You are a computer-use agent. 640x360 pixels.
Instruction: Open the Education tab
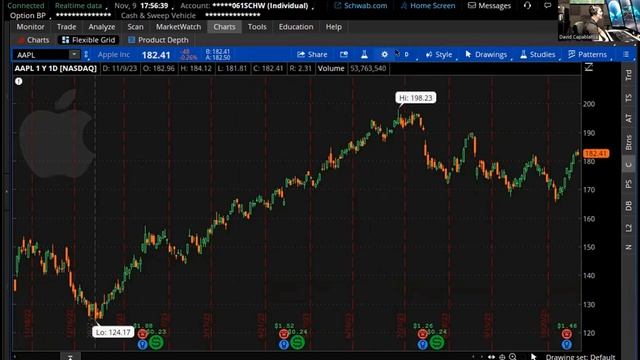point(296,27)
